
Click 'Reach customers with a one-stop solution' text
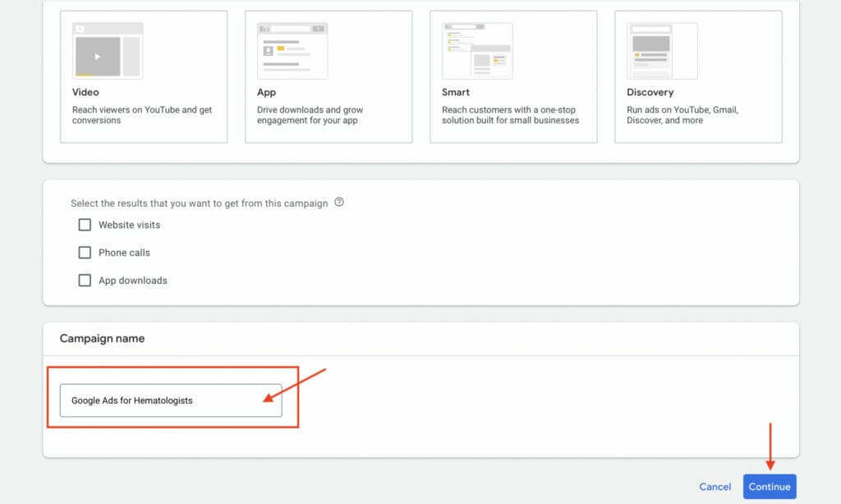tap(511, 115)
